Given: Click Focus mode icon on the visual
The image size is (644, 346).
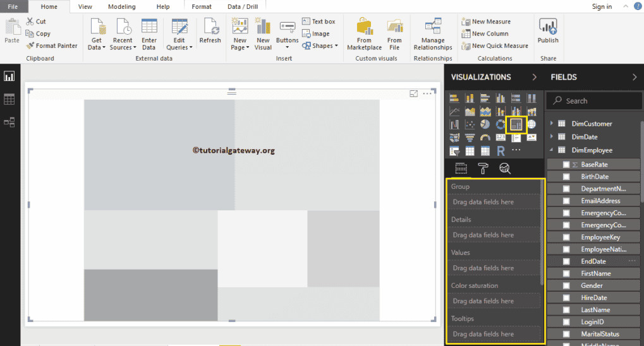Looking at the screenshot, I should (413, 93).
